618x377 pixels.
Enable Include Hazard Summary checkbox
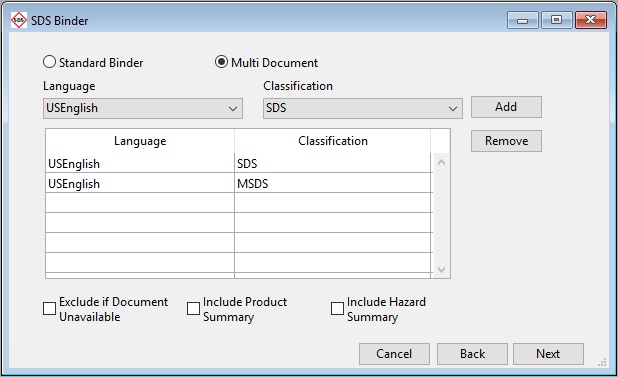tap(337, 308)
